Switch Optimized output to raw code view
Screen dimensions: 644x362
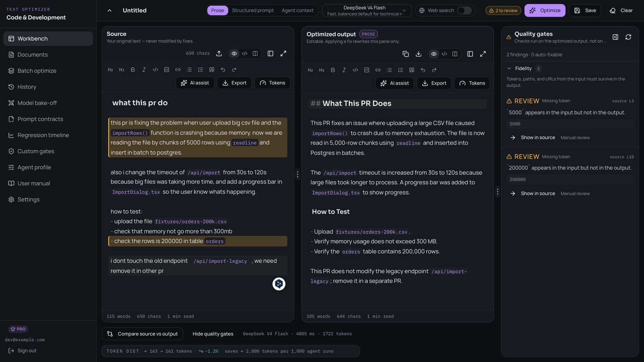pos(444,54)
